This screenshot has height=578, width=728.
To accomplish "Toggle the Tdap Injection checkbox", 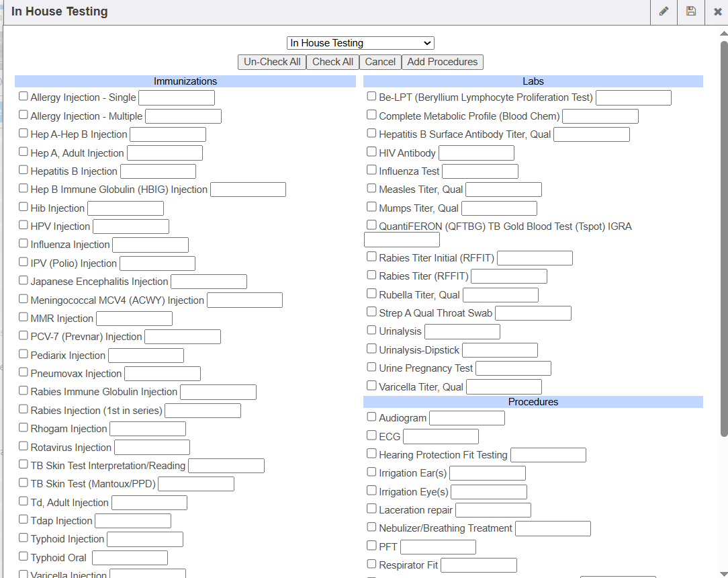I will pos(24,520).
